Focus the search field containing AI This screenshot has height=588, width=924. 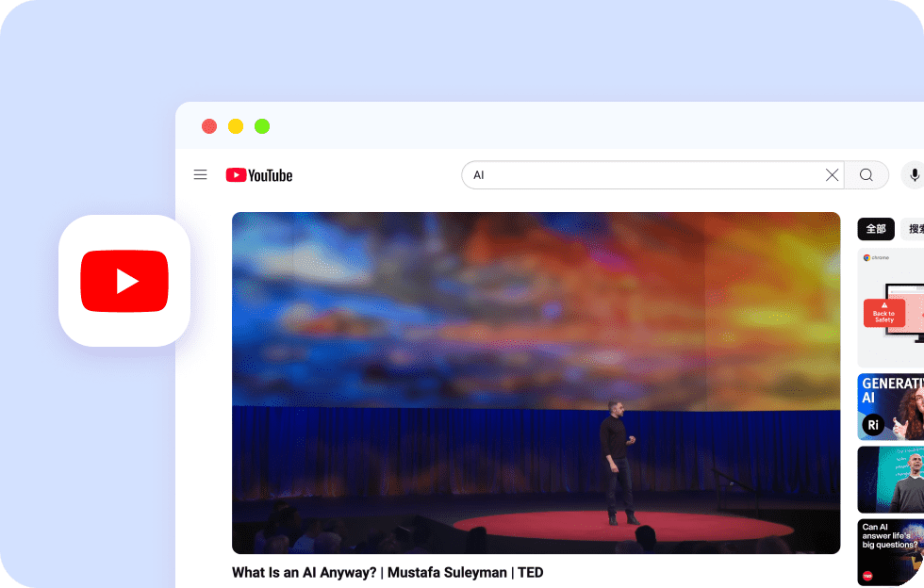coord(641,175)
